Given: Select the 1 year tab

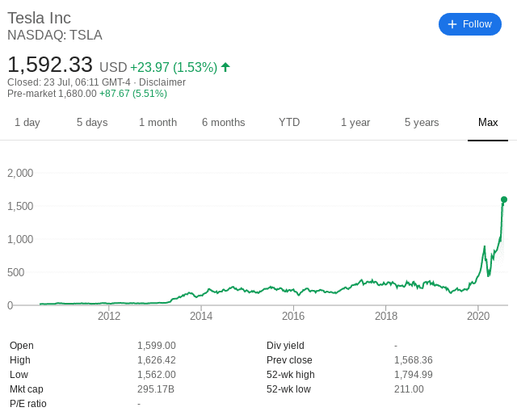Looking at the screenshot, I should tap(355, 122).
